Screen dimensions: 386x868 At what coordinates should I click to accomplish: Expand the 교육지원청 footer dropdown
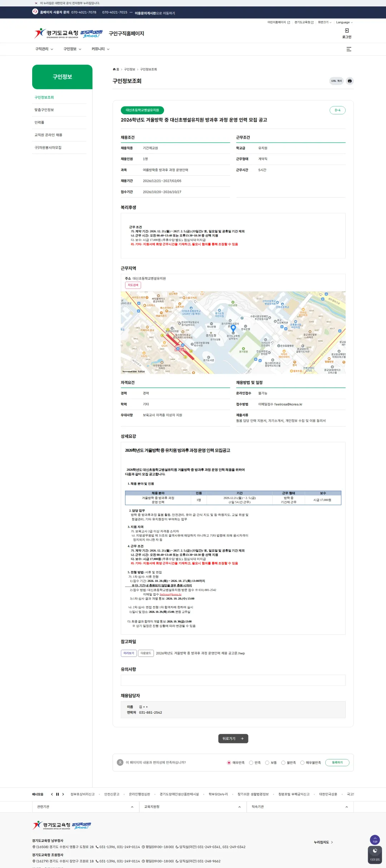coord(193,807)
